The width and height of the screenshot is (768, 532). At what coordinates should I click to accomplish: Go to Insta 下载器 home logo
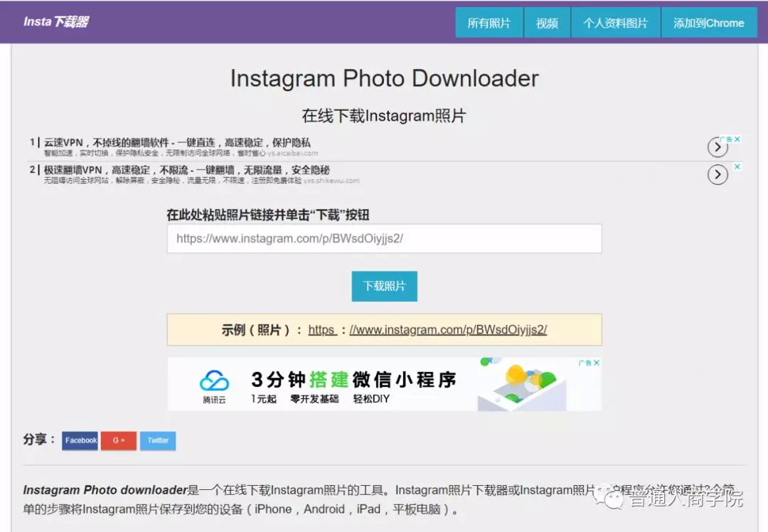[56, 21]
